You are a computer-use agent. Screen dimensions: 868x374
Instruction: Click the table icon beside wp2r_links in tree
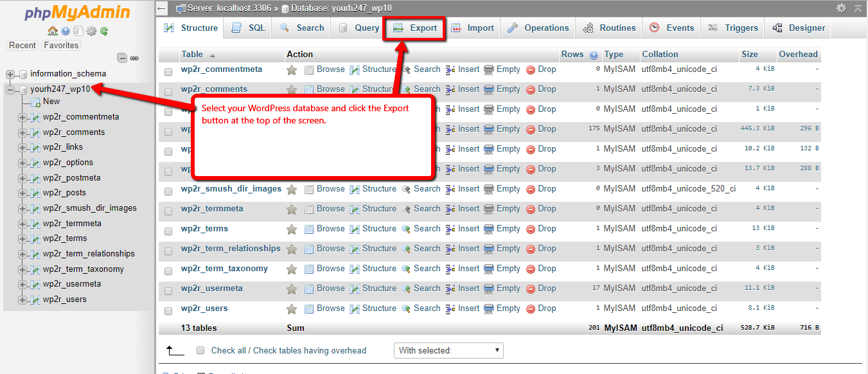(35, 148)
